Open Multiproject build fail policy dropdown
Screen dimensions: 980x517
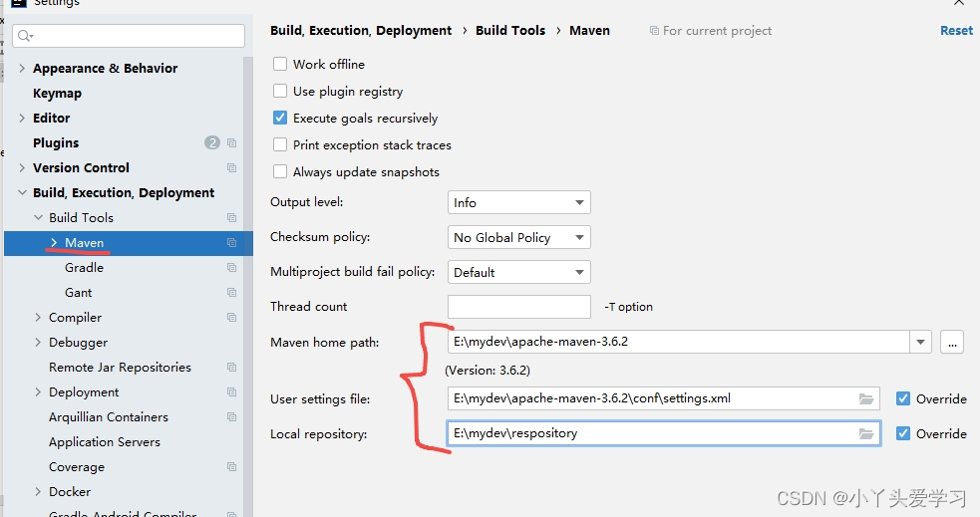click(518, 272)
